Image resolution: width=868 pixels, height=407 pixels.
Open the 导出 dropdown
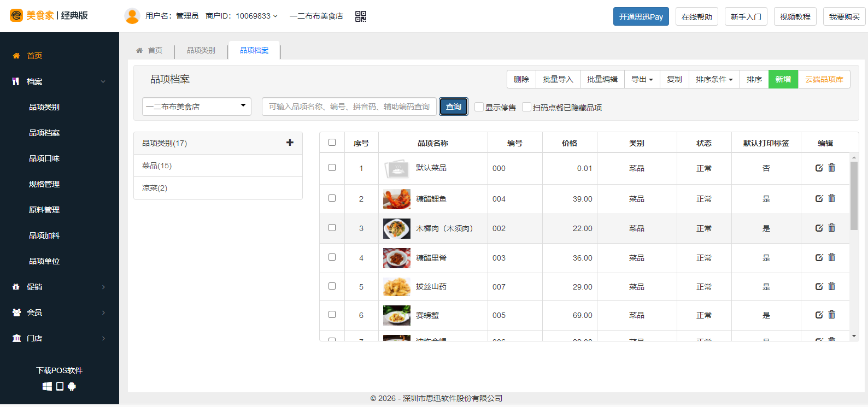(642, 79)
